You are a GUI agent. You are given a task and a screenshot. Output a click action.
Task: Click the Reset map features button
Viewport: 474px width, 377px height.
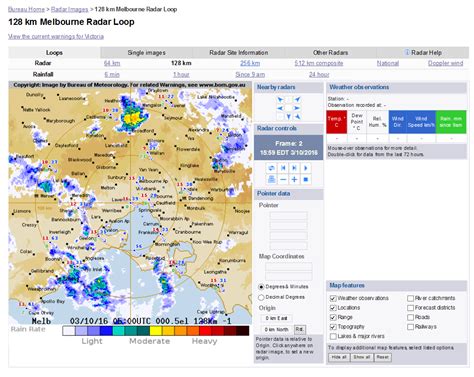tap(382, 357)
